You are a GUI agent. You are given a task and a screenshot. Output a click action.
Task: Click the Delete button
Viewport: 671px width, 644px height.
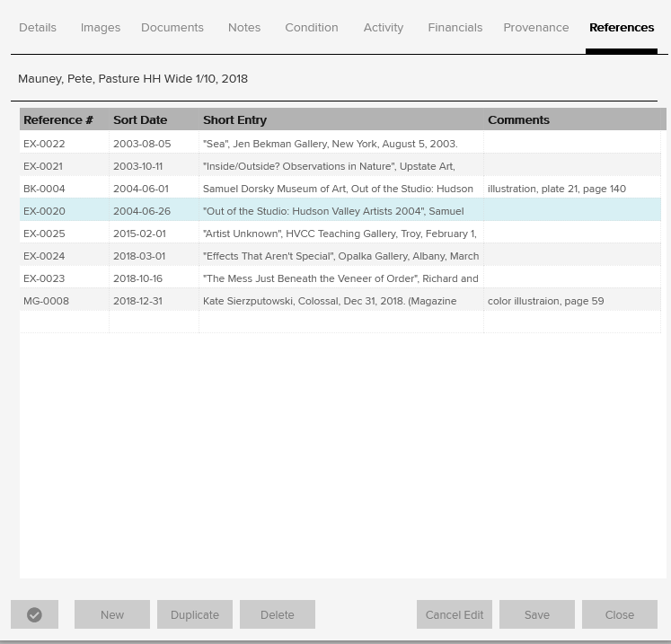tap(278, 614)
